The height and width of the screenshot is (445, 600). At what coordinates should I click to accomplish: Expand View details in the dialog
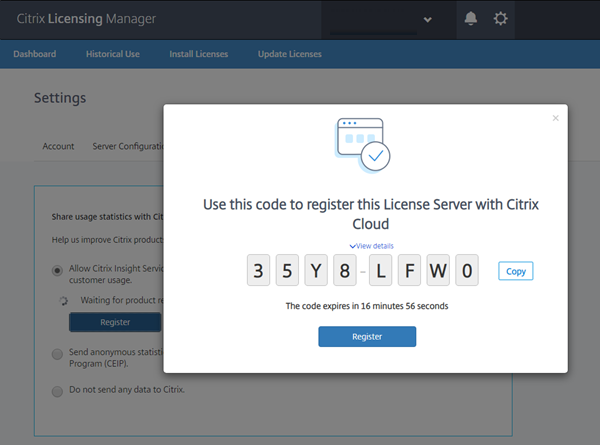(372, 246)
